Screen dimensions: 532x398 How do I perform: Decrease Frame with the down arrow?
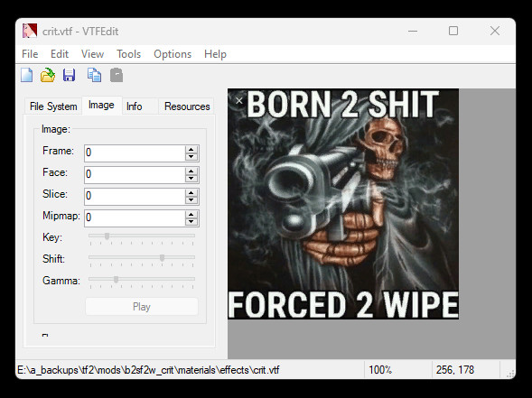pos(191,157)
